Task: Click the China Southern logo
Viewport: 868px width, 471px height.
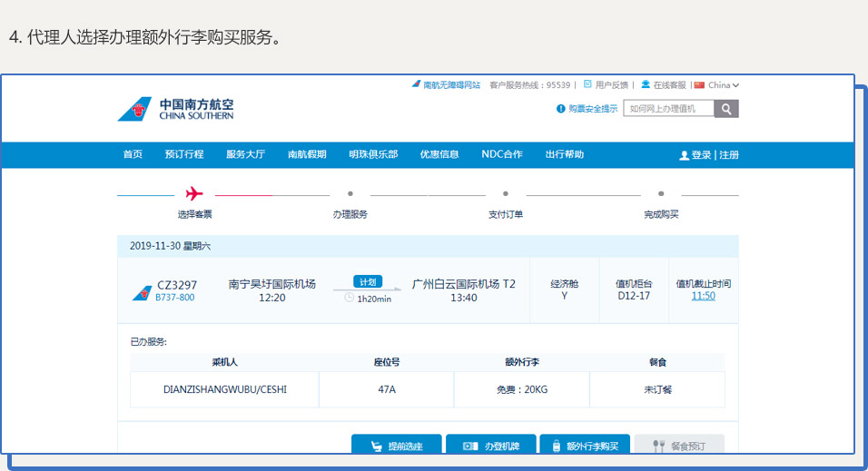Action: pyautogui.click(x=175, y=109)
